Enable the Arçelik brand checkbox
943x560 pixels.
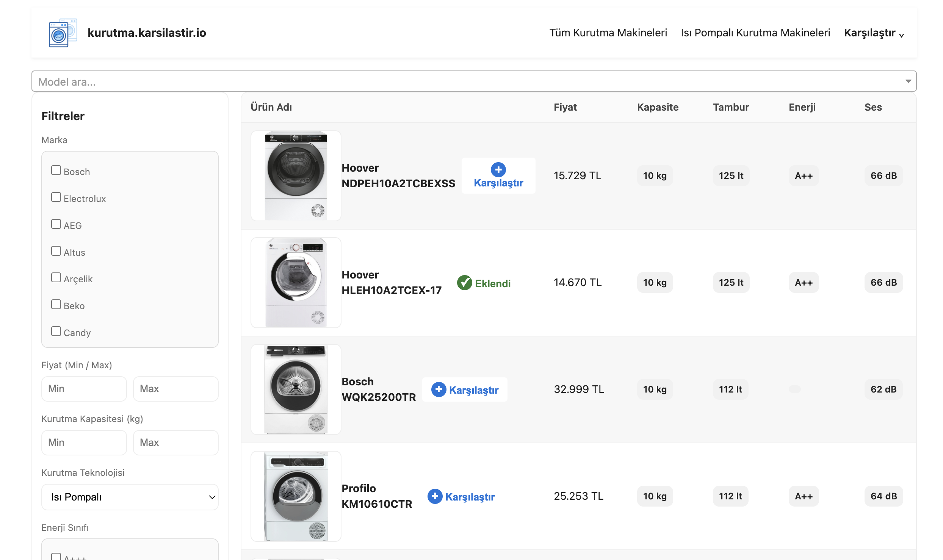tap(56, 278)
